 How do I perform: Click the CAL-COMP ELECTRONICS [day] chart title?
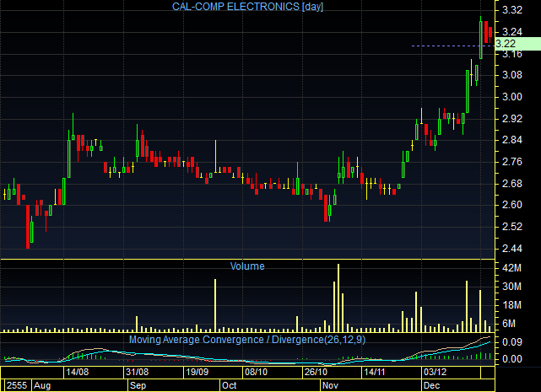(247, 7)
